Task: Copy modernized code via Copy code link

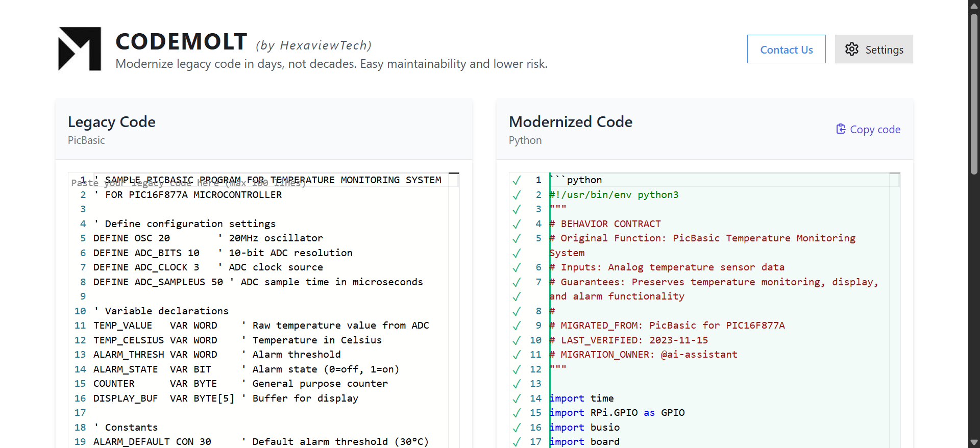Action: coord(874,130)
